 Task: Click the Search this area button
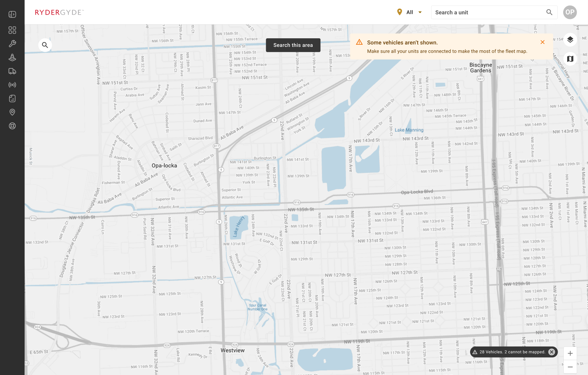(x=293, y=45)
